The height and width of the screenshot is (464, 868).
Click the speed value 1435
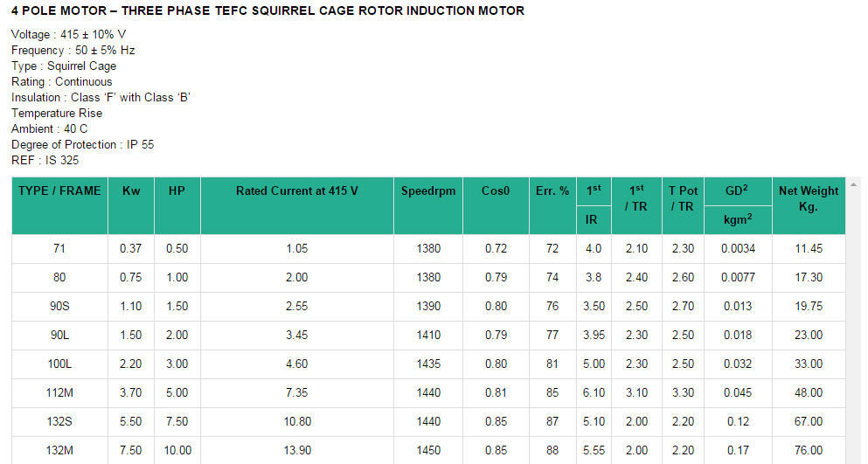(x=428, y=364)
